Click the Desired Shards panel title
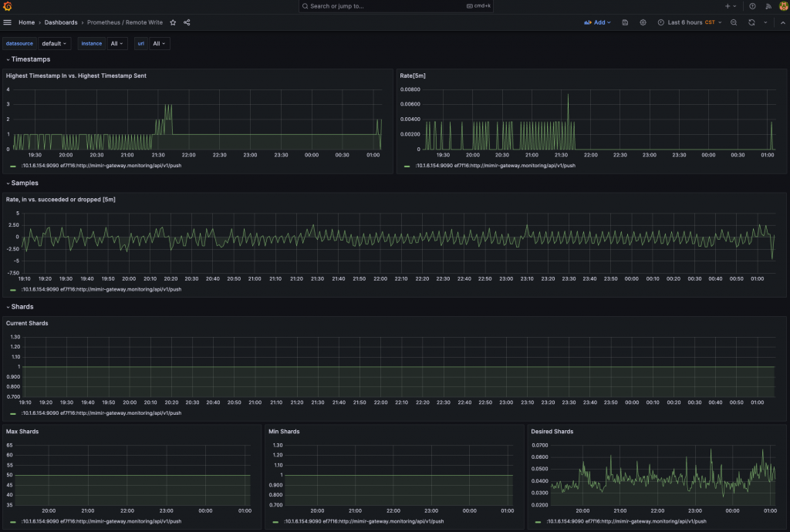The width and height of the screenshot is (790, 532). point(552,431)
